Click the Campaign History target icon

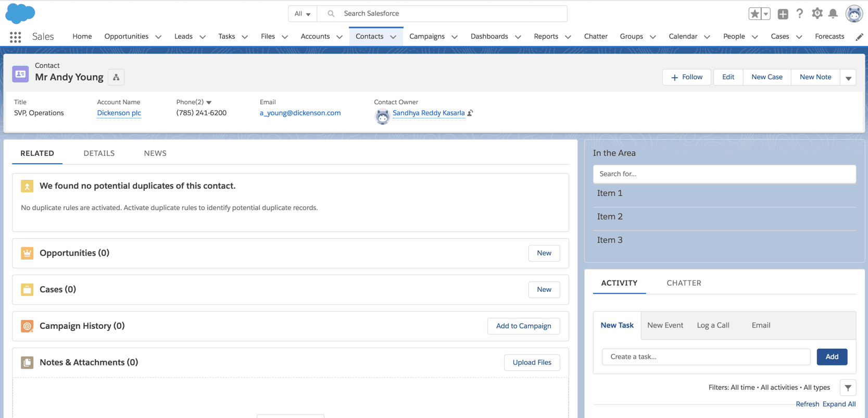(x=27, y=326)
